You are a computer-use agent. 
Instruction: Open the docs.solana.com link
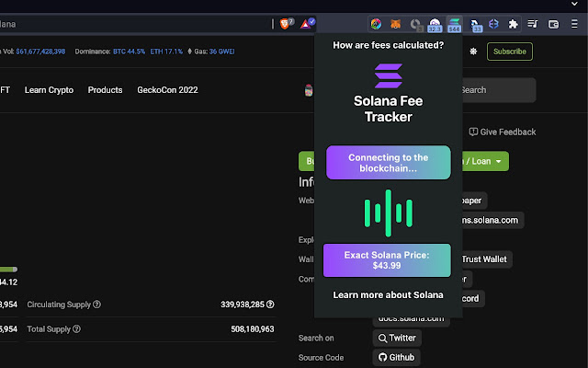[x=412, y=321]
